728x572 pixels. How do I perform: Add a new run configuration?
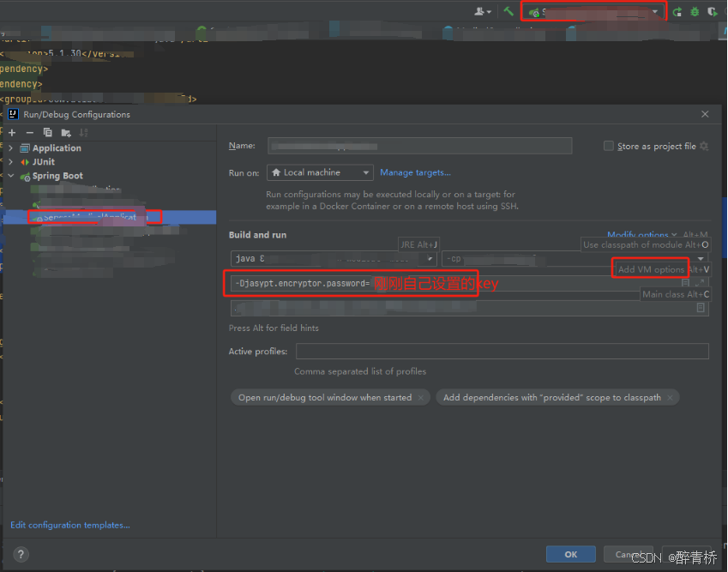[12, 133]
